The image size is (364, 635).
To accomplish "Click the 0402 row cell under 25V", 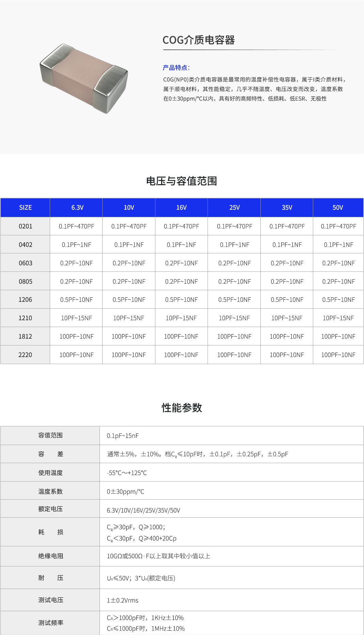I will tap(234, 245).
